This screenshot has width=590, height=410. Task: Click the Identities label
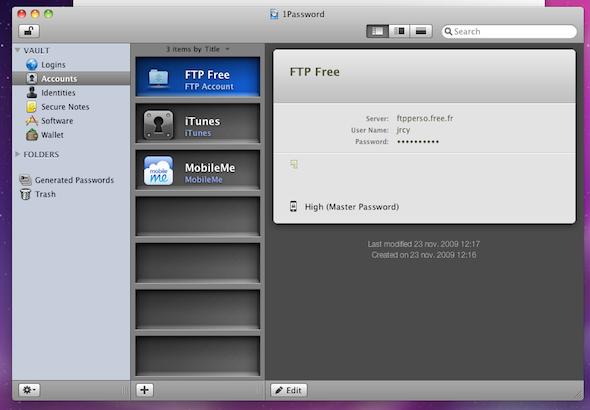coord(58,93)
